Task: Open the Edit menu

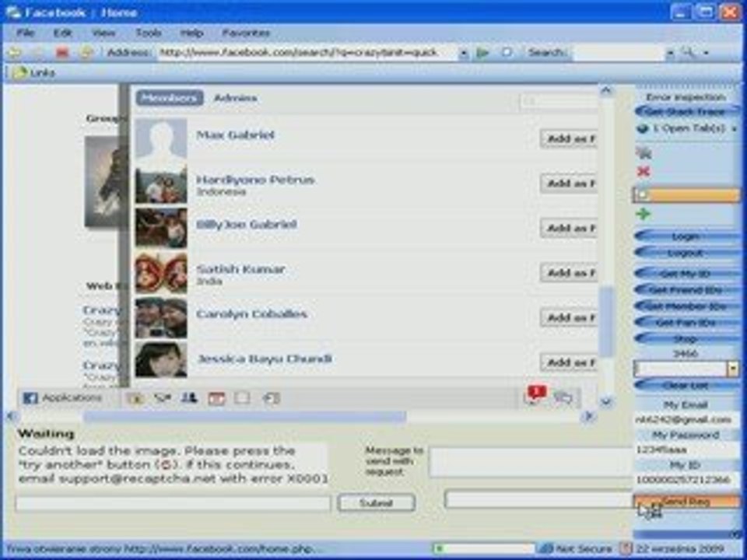Action: click(62, 33)
